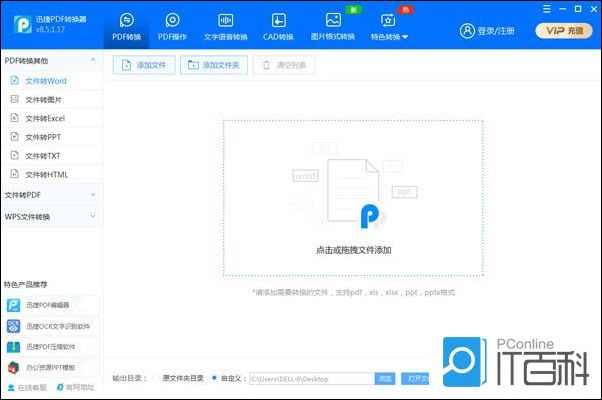Select 文件转HTML in the sidebar
This screenshot has height=400, width=602.
click(52, 175)
